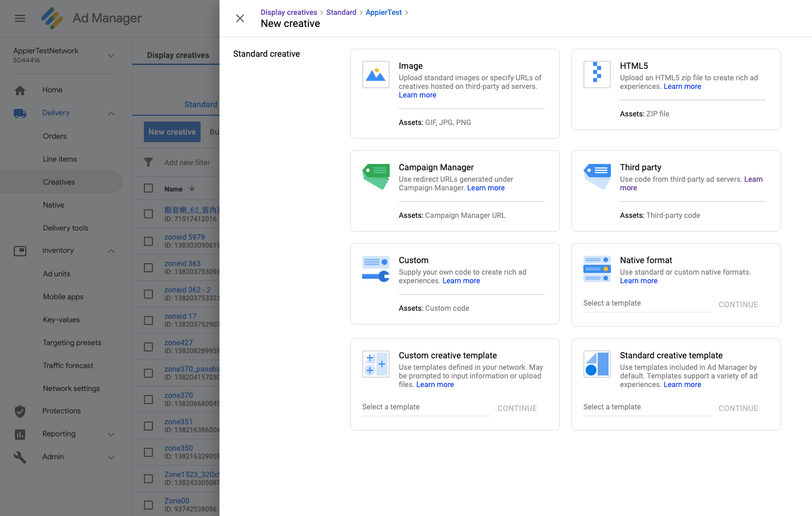Click the Delivery truck icon
This screenshot has height=516, width=812.
[20, 113]
